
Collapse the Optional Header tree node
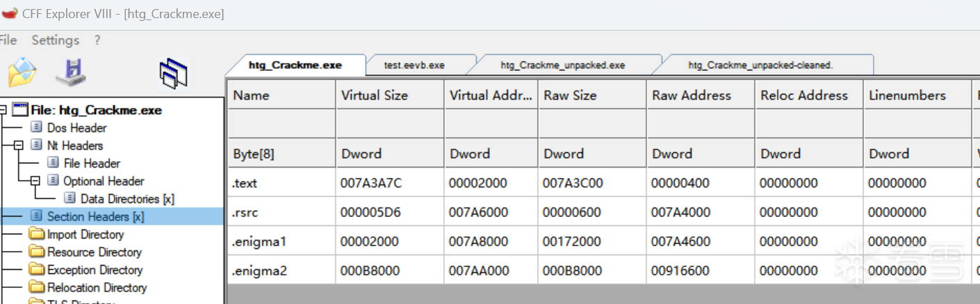[x=35, y=182]
